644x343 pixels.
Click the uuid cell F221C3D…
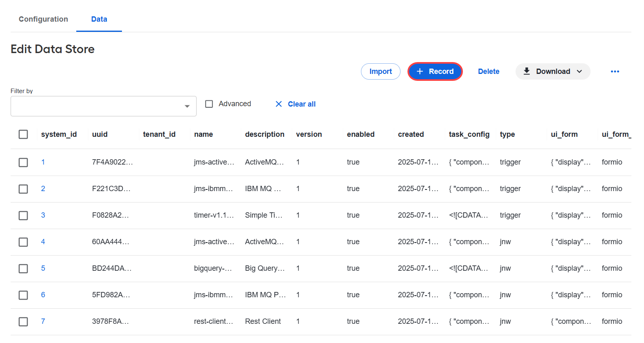tap(111, 189)
